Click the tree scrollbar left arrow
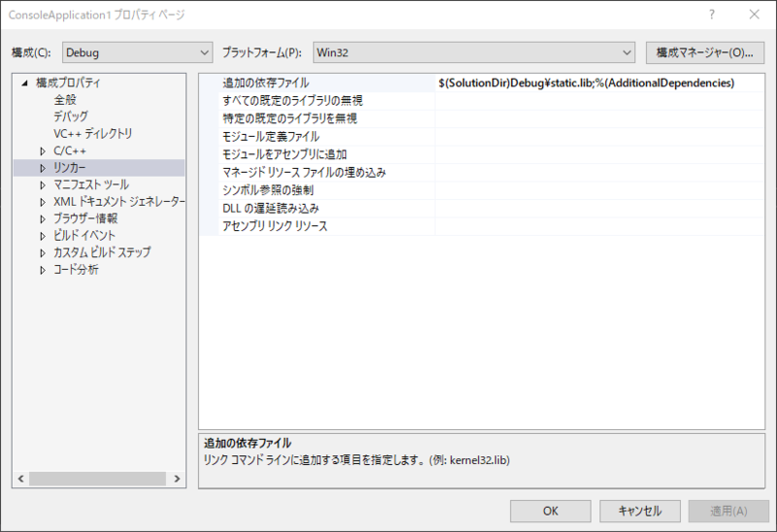This screenshot has width=777, height=532. click(x=20, y=479)
